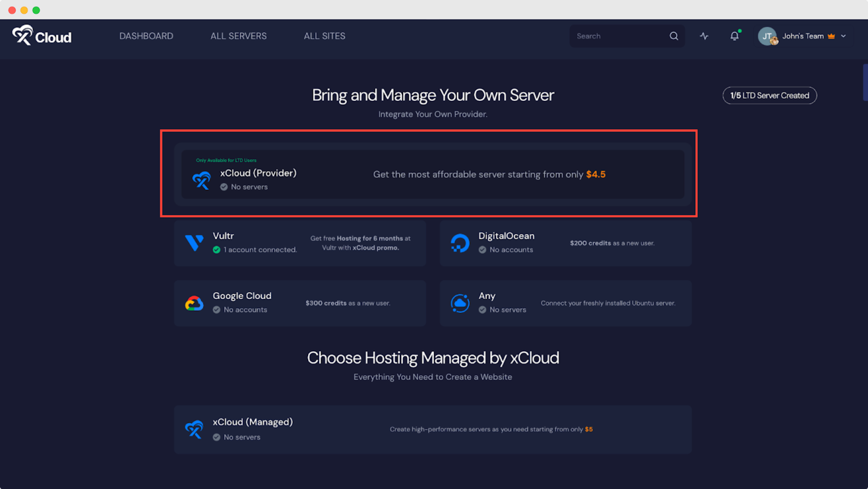Click the xCloud (Managed) logo icon
Viewport: 868px width, 489px height.
pos(194,429)
